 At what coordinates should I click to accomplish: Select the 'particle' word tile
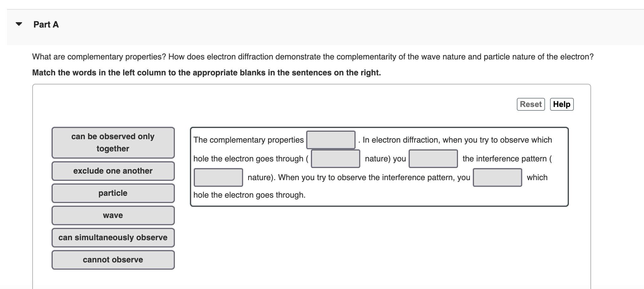(113, 193)
